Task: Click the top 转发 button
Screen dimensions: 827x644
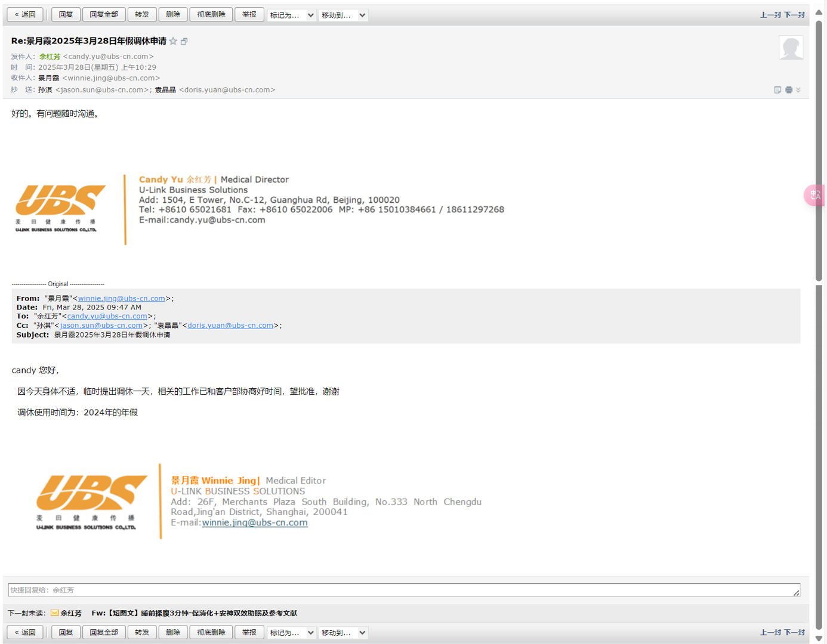Action: [142, 14]
